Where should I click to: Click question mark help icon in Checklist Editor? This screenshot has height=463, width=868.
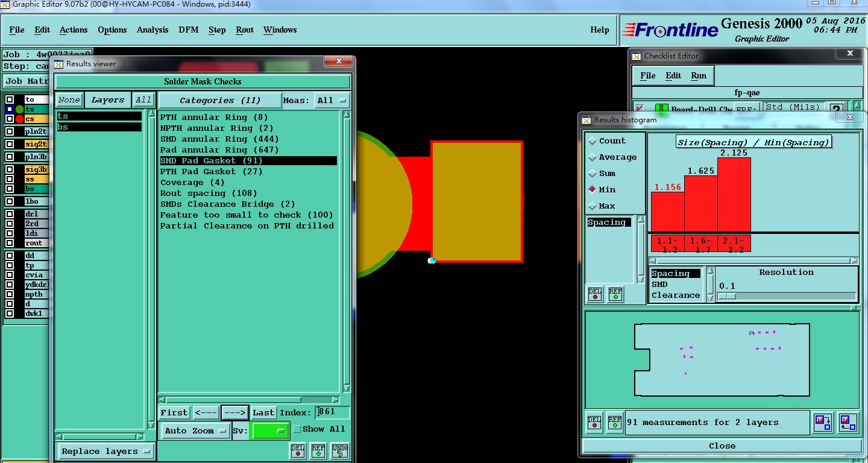pos(836,109)
